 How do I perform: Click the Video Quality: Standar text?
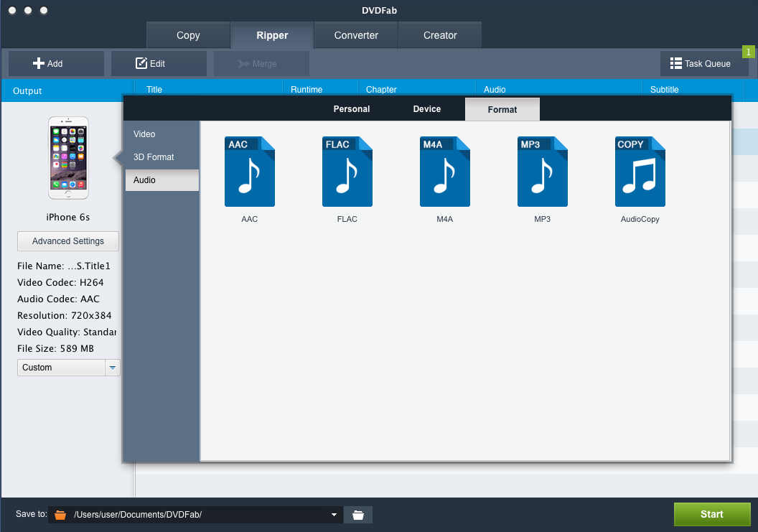tap(67, 332)
